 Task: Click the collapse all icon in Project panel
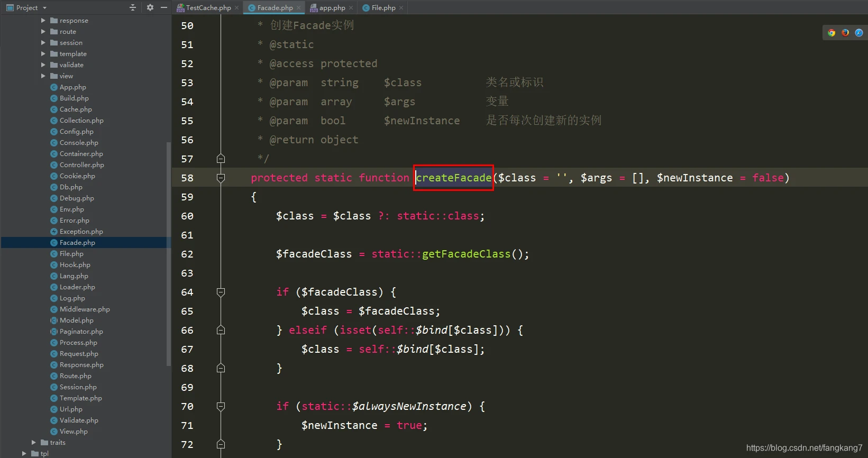pos(133,7)
